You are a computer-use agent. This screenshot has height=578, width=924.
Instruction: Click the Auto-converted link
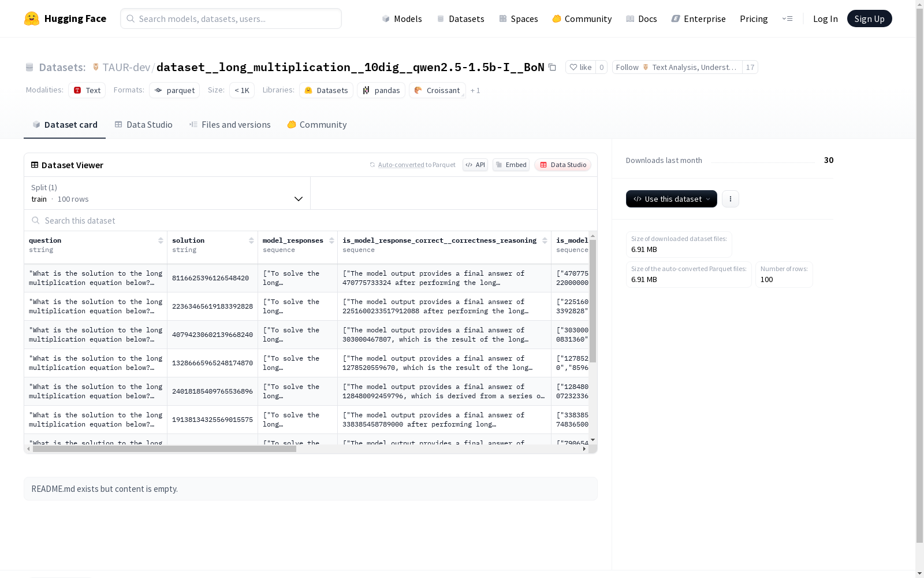tap(401, 165)
